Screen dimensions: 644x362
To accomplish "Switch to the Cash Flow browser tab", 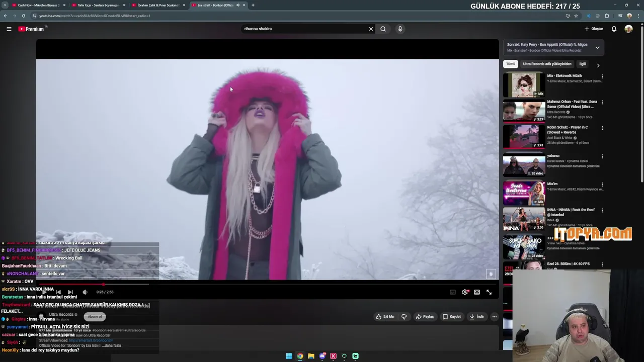I will coord(38,5).
